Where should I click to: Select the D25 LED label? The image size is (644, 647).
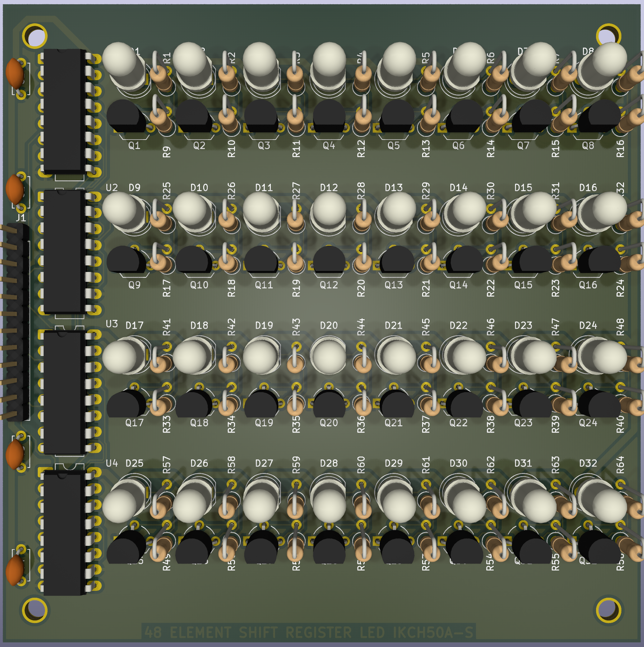pos(135,463)
